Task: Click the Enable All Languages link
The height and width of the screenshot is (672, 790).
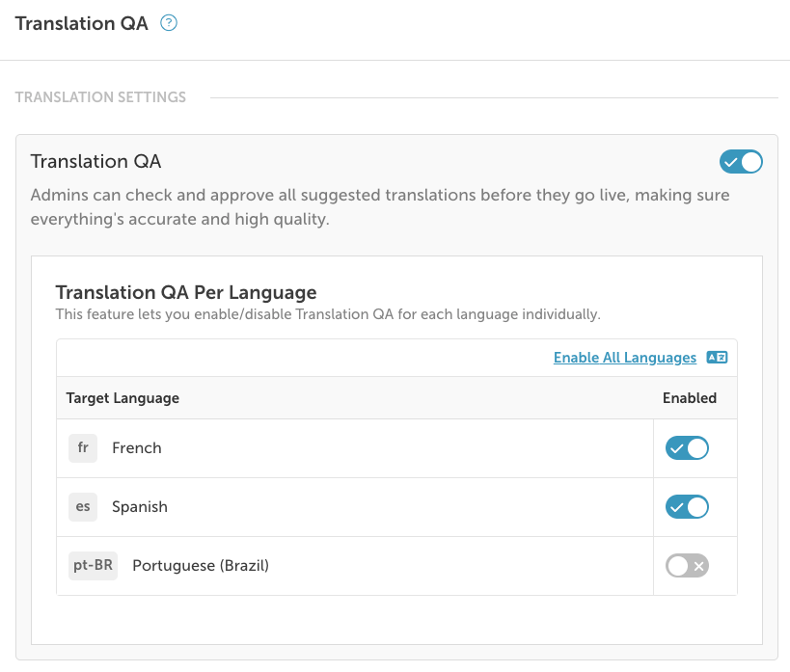Action: (x=625, y=358)
